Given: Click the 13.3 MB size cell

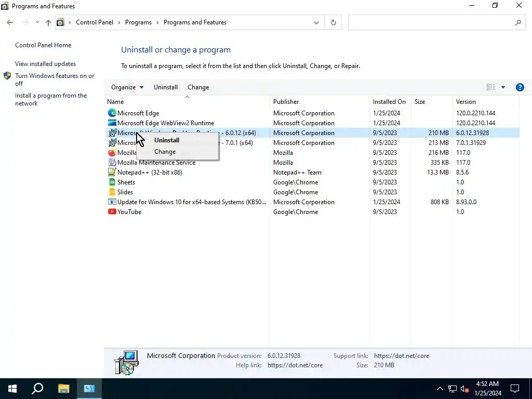Looking at the screenshot, I should [x=437, y=172].
